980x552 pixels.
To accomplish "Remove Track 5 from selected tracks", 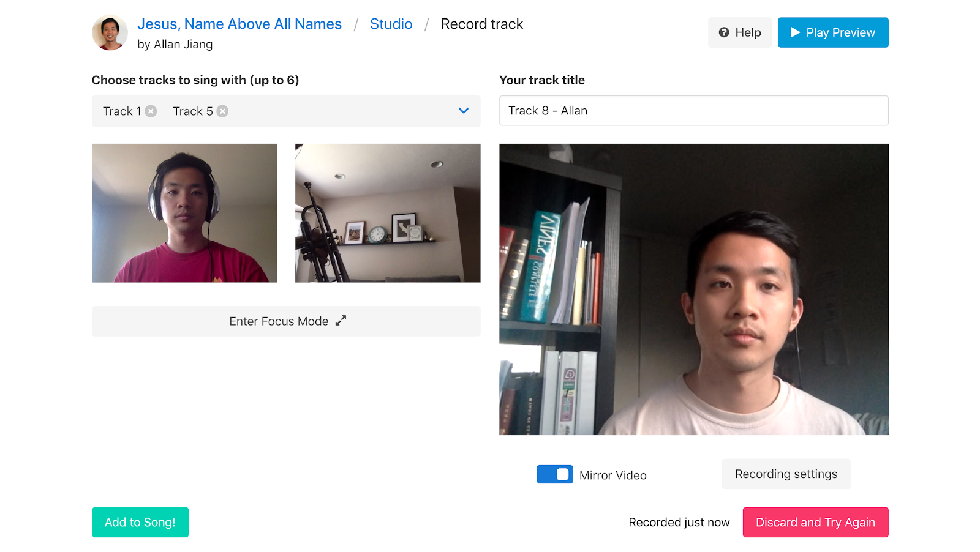I will coord(222,111).
